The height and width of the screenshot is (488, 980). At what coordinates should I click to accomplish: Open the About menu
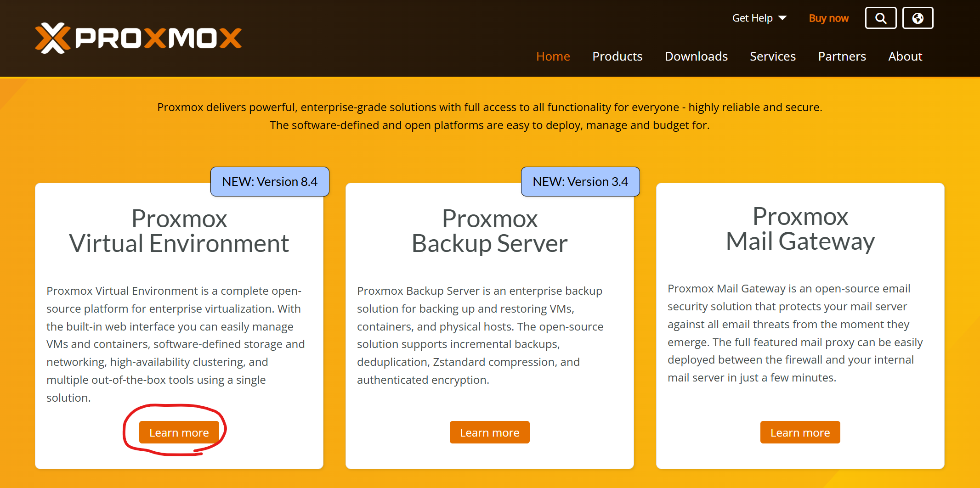[x=905, y=56]
